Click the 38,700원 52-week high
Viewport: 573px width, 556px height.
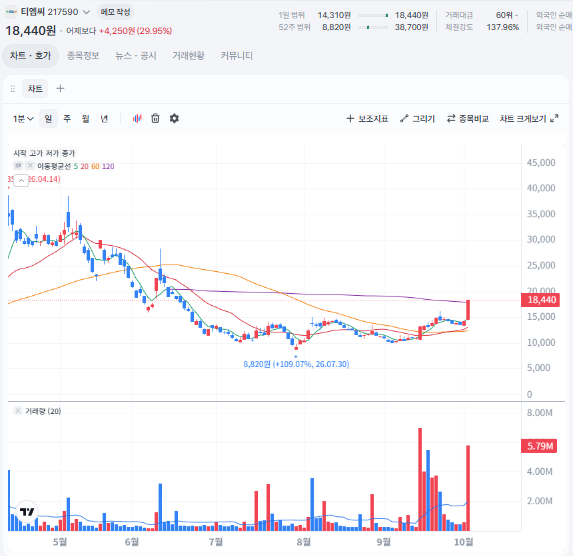pos(411,27)
